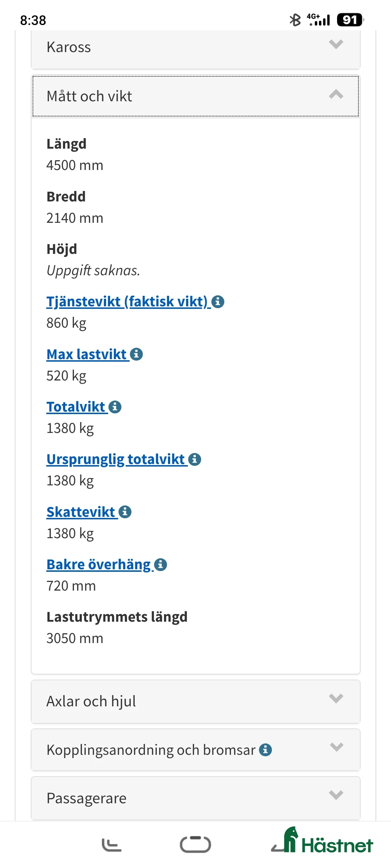View info about Ursprunglig totalvikt
Viewport: 391px width, 868px height.
pos(195,459)
